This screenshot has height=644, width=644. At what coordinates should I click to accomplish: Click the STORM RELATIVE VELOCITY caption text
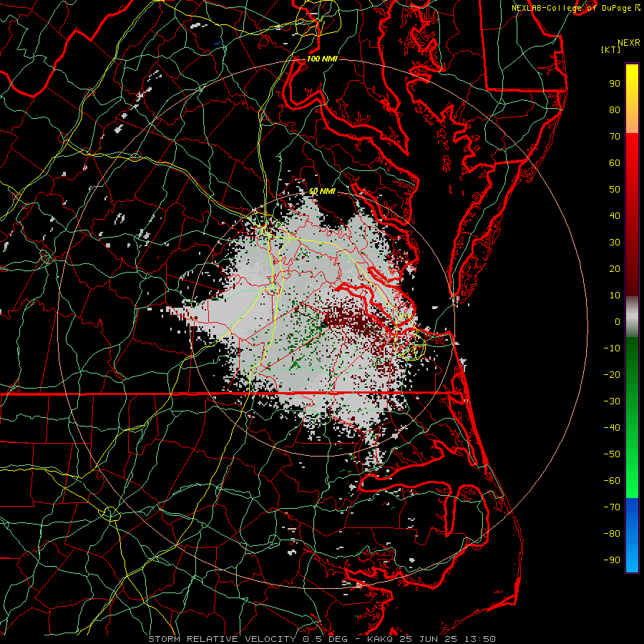point(222,639)
